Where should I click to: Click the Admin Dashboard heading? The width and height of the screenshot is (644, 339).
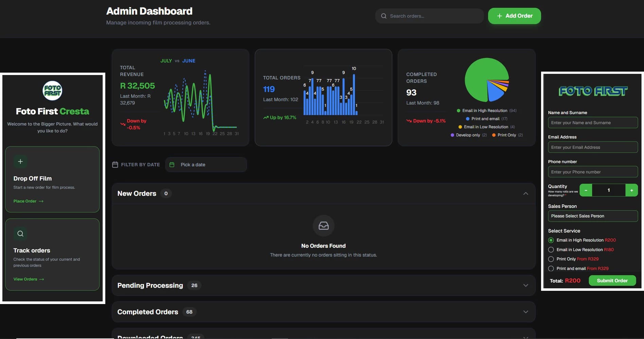[149, 11]
